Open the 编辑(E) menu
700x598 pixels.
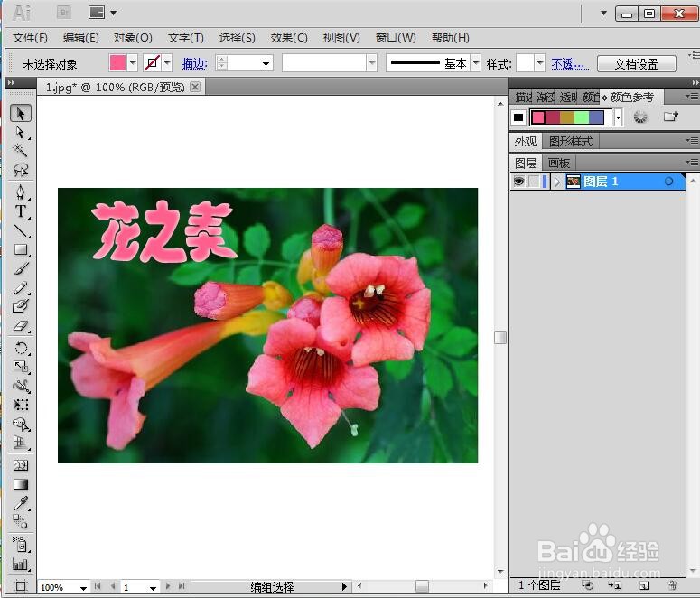[80, 38]
